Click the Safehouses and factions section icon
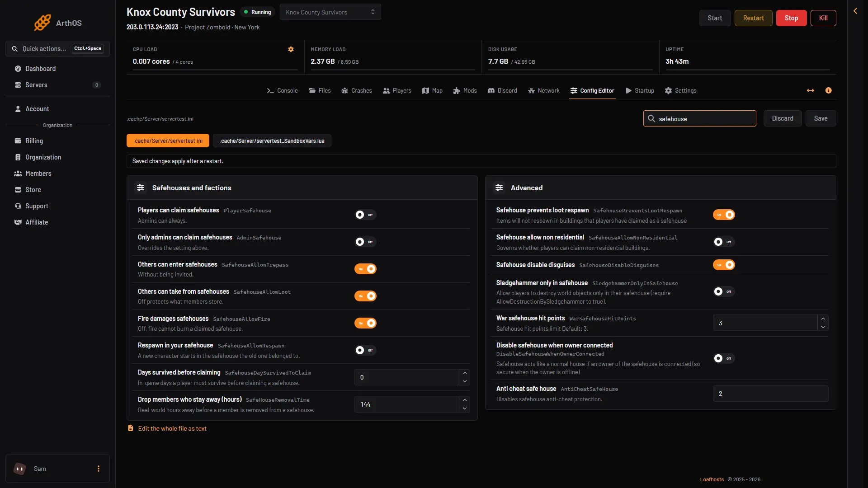The height and width of the screenshot is (488, 868). pos(141,188)
